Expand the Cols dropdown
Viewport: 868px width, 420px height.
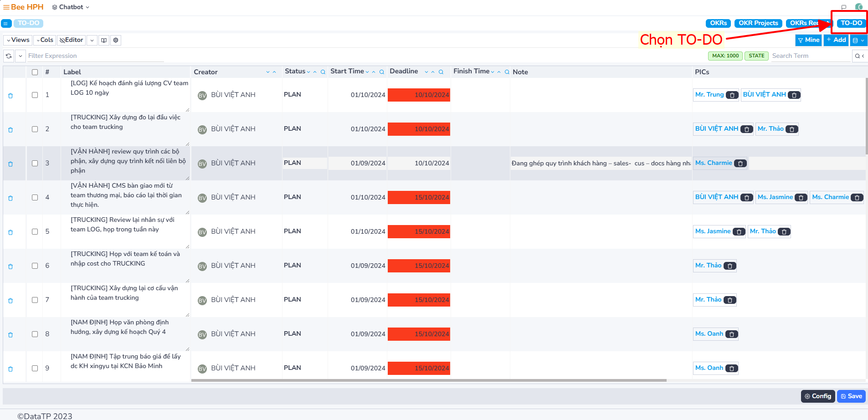[x=45, y=40]
